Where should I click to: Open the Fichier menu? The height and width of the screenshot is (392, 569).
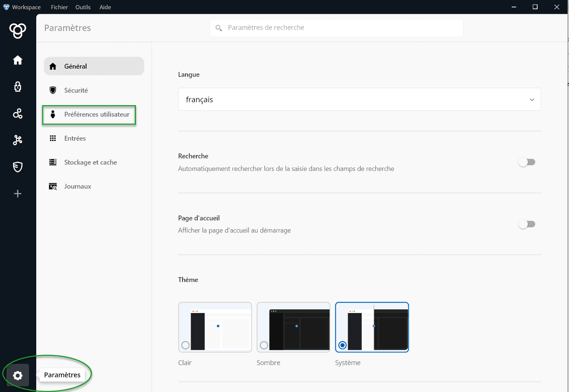point(60,7)
